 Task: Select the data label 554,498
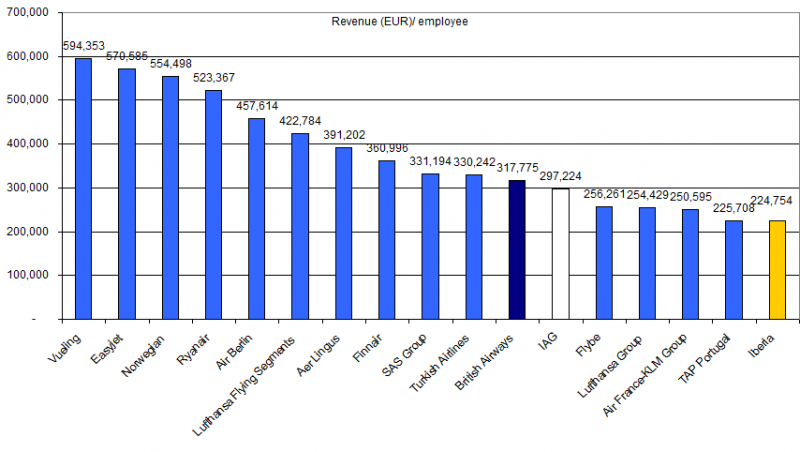(171, 64)
